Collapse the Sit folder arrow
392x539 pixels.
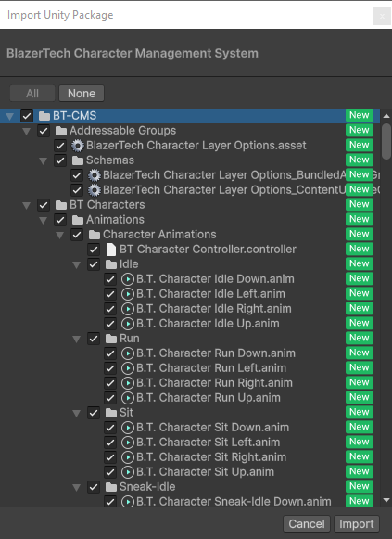pos(77,414)
